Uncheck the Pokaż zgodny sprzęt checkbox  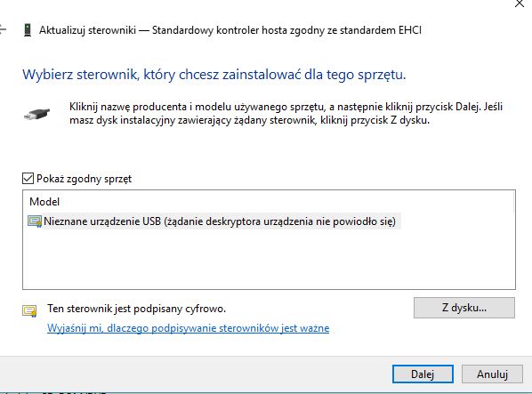pos(28,179)
